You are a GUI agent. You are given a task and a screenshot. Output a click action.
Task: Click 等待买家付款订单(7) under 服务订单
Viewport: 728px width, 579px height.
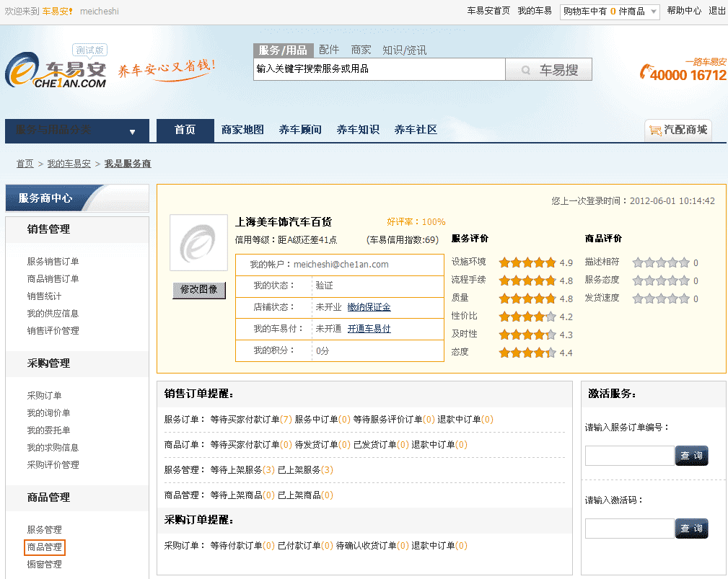[x=251, y=420]
